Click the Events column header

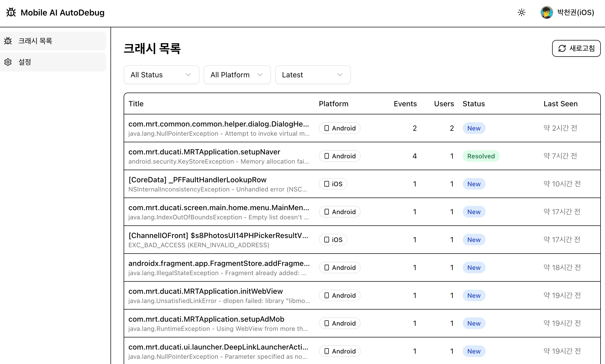[405, 104]
